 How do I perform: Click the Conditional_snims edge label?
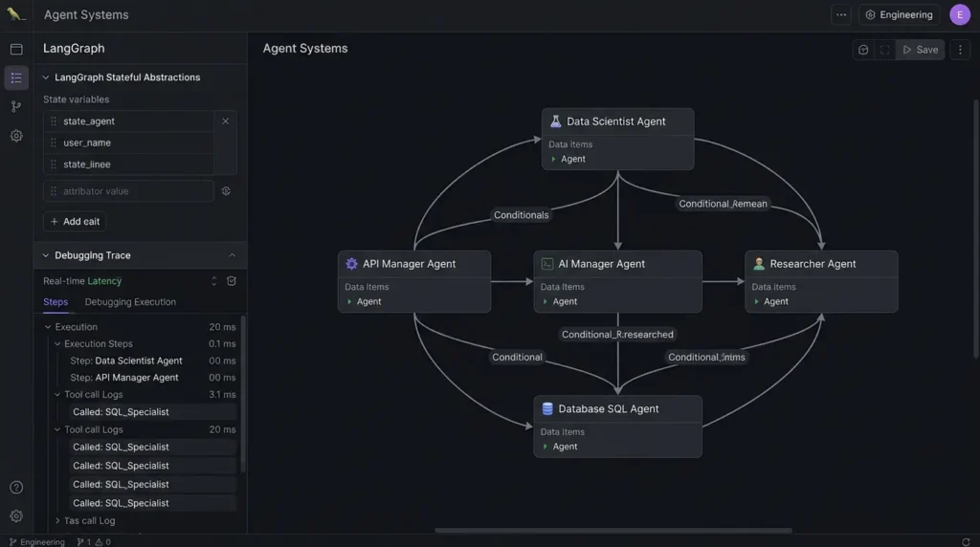(x=706, y=357)
